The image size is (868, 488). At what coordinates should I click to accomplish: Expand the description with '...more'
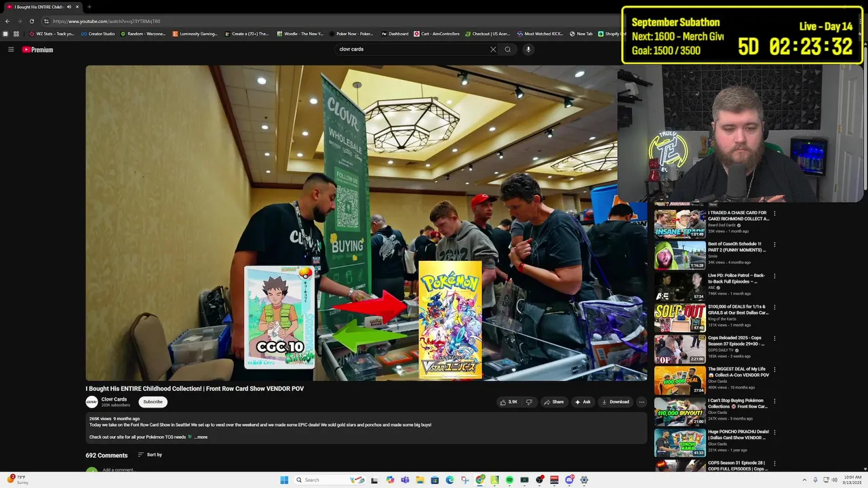coord(201,437)
